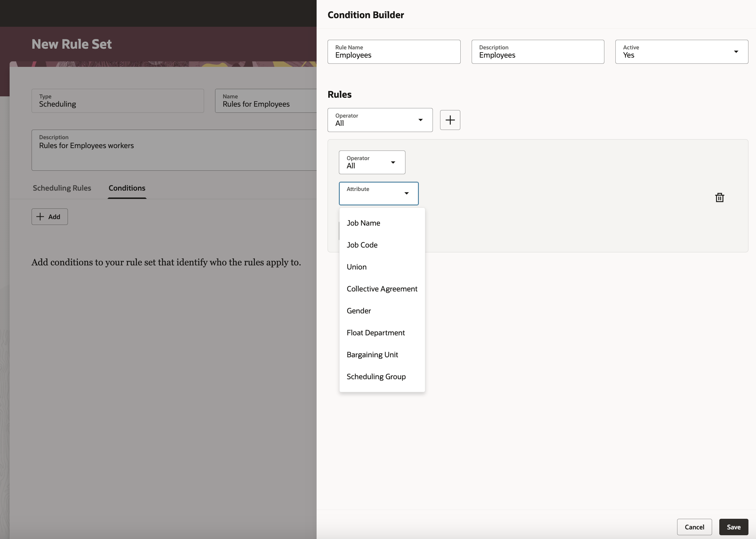Click the trash icon to delete the condition
The width and height of the screenshot is (756, 539).
point(719,197)
